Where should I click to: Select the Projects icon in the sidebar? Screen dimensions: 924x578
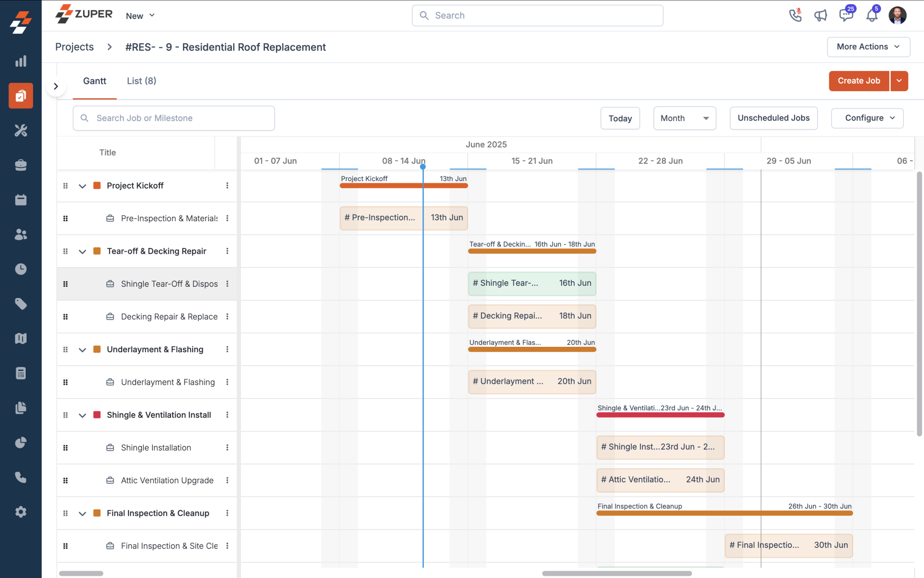coord(20,95)
